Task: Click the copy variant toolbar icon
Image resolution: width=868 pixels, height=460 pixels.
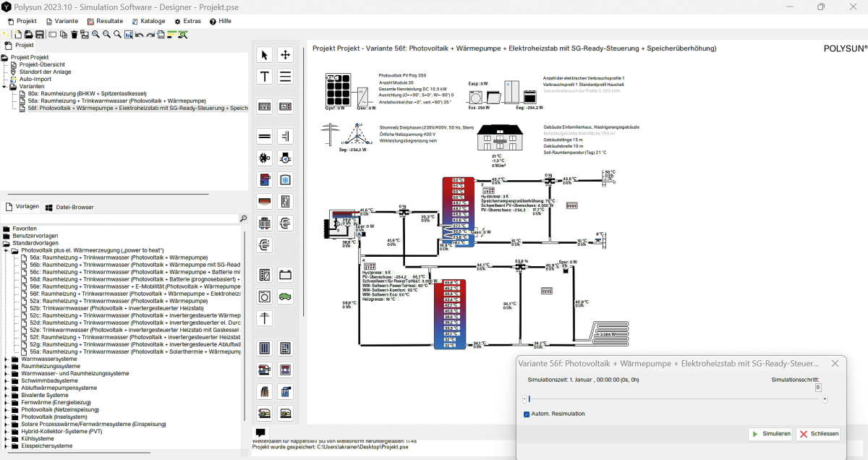Action: [x=63, y=35]
